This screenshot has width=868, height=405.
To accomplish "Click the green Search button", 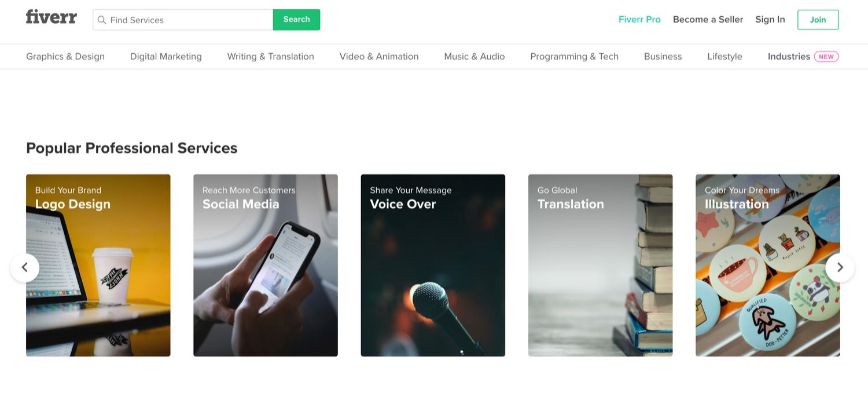I will click(296, 20).
